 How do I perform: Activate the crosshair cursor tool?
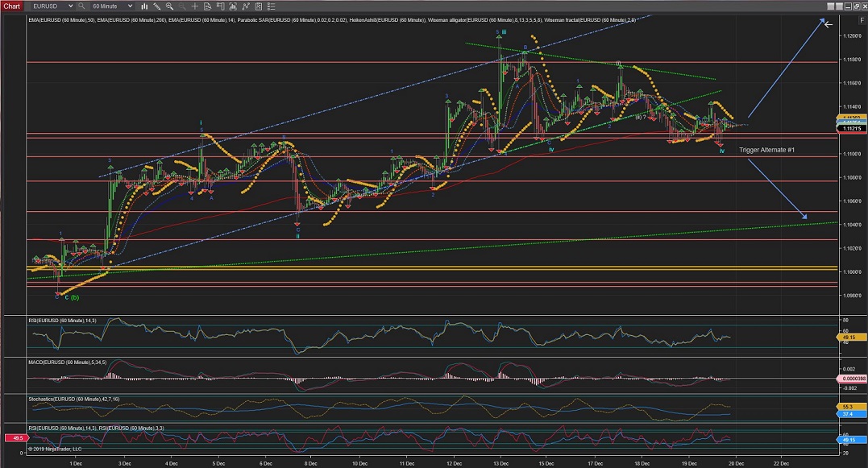click(194, 6)
